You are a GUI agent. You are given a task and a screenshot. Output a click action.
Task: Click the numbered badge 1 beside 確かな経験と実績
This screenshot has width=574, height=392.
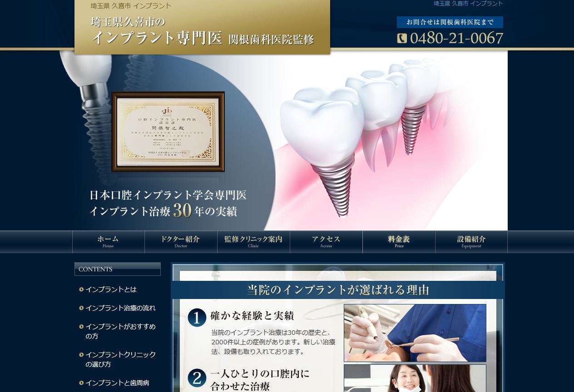coord(196,318)
